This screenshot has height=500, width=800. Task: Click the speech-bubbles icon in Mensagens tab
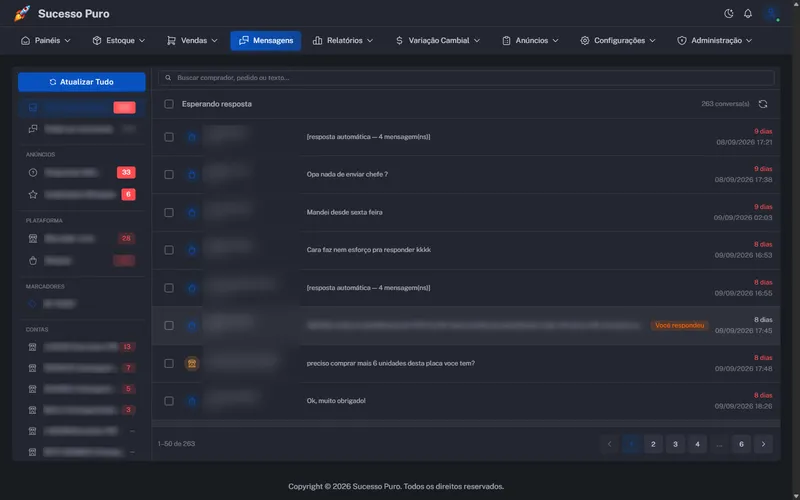click(244, 40)
